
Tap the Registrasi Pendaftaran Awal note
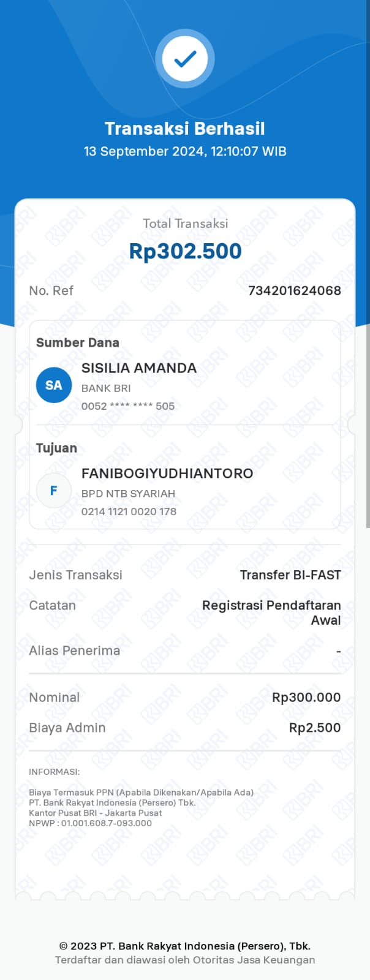coord(271,612)
